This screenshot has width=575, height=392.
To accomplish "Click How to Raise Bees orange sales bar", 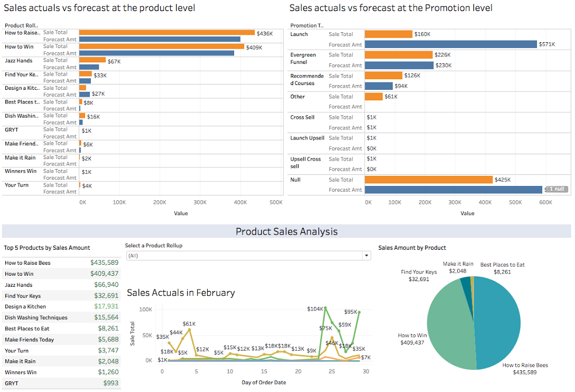I will 166,33.
